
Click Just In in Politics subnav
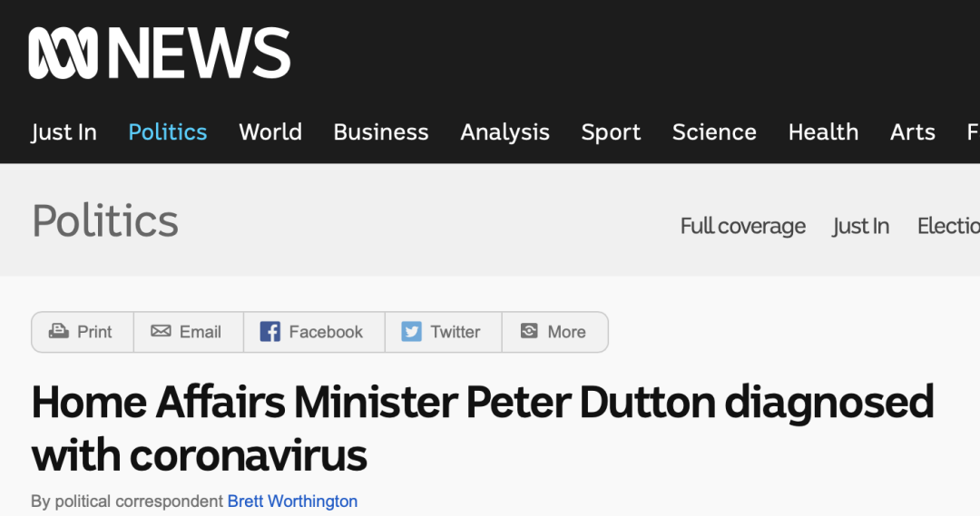pyautogui.click(x=860, y=226)
